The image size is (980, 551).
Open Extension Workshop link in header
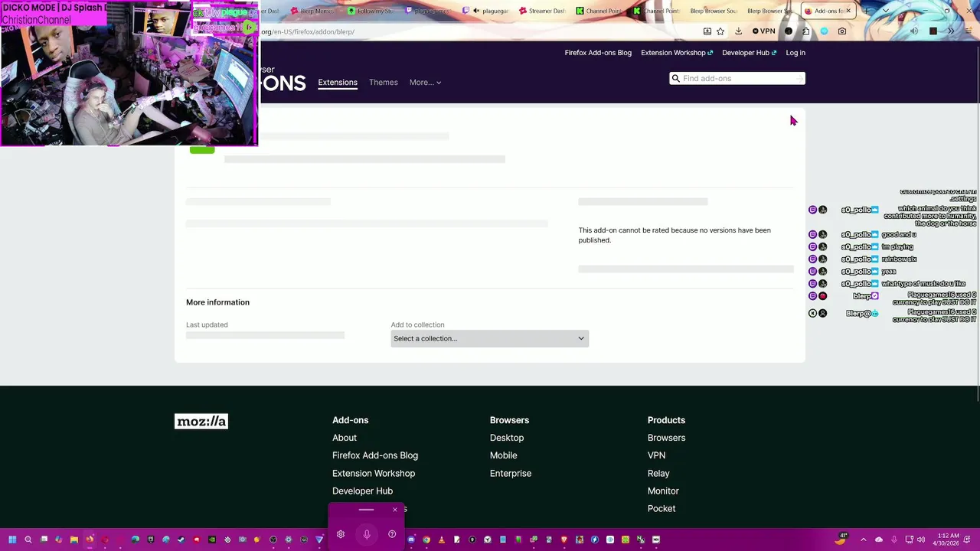click(x=677, y=53)
